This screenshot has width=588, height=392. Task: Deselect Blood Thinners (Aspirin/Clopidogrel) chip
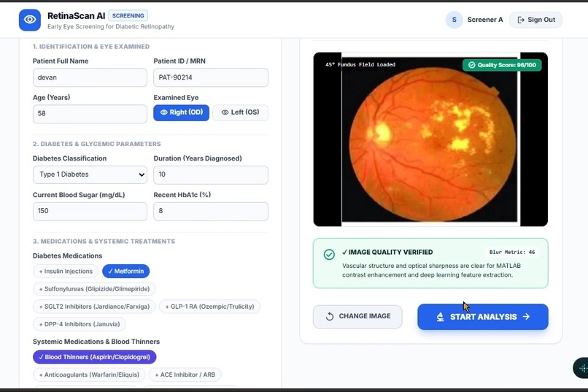[95, 357]
